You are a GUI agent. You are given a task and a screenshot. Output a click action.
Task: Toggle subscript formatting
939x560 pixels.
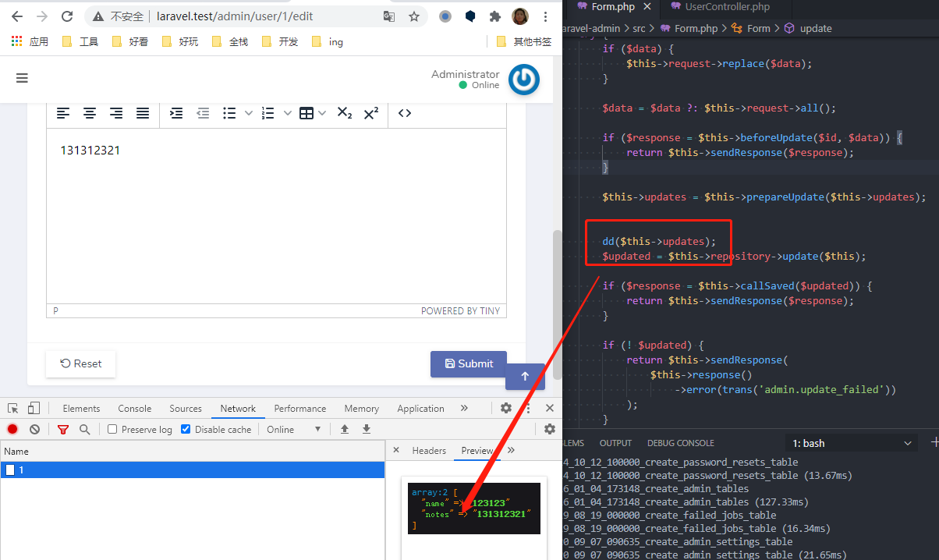344,113
